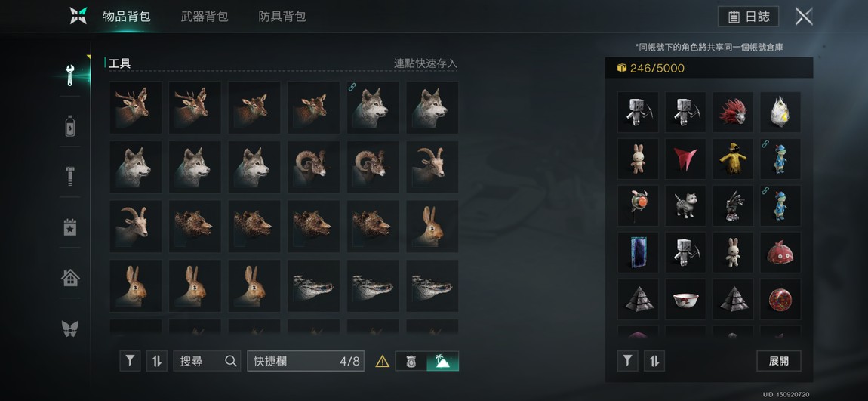Open the 日誌 log button
The height and width of the screenshot is (401, 868).
748,17
